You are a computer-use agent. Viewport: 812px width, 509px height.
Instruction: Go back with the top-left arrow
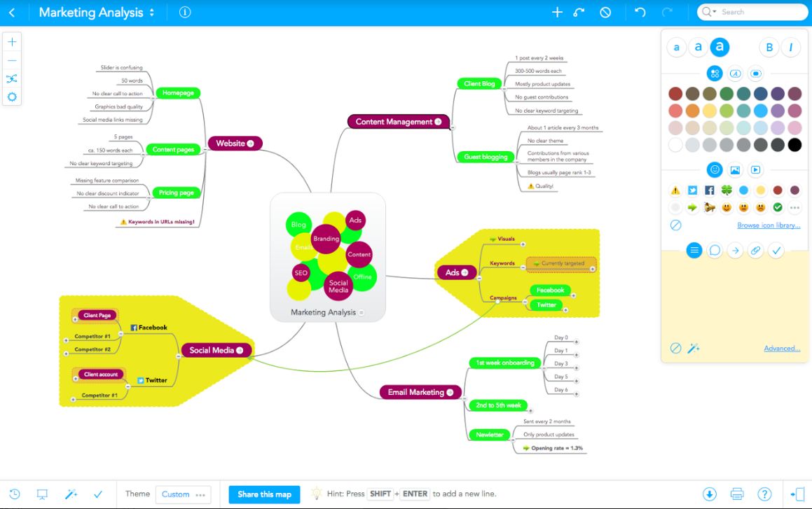12,13
